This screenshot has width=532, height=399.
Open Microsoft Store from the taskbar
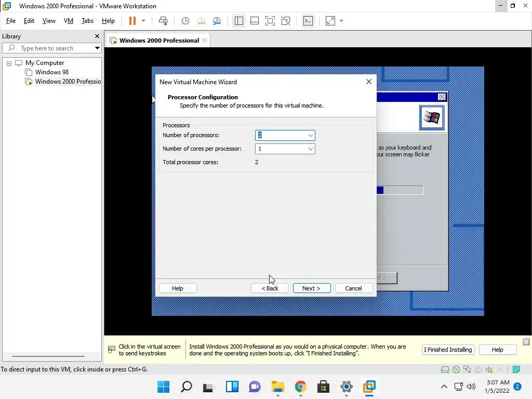323,387
